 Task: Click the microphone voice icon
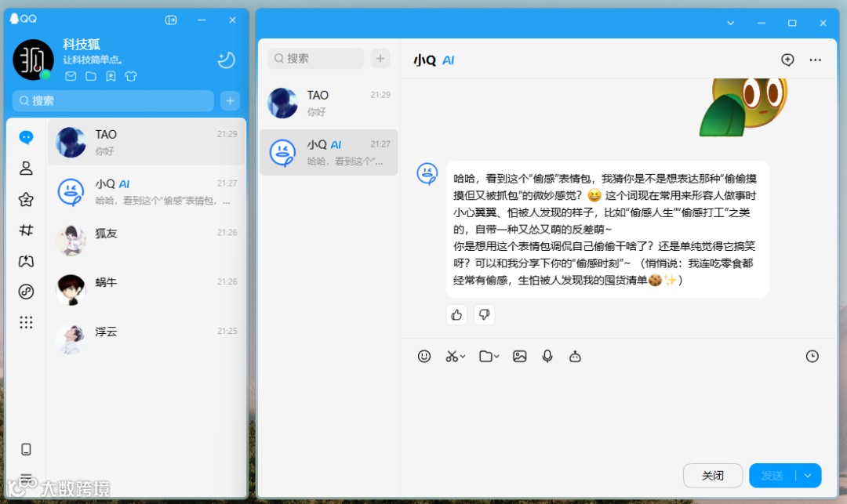pyautogui.click(x=547, y=356)
